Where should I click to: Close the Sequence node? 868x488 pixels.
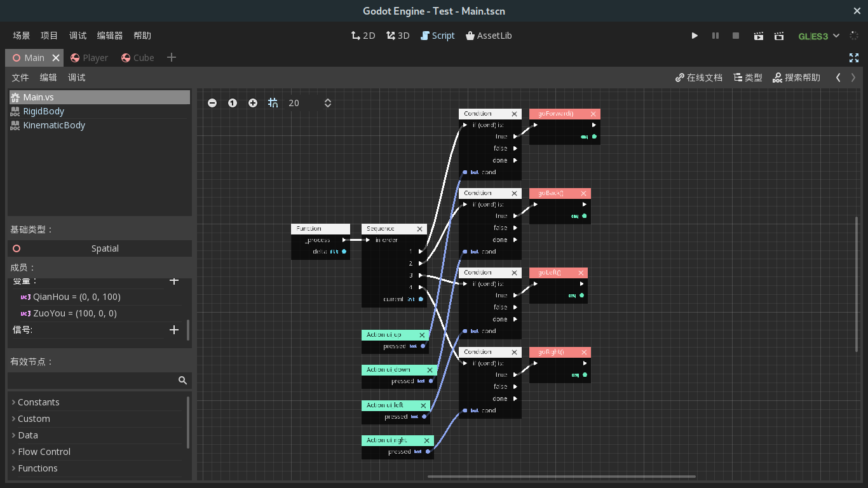[x=420, y=229]
